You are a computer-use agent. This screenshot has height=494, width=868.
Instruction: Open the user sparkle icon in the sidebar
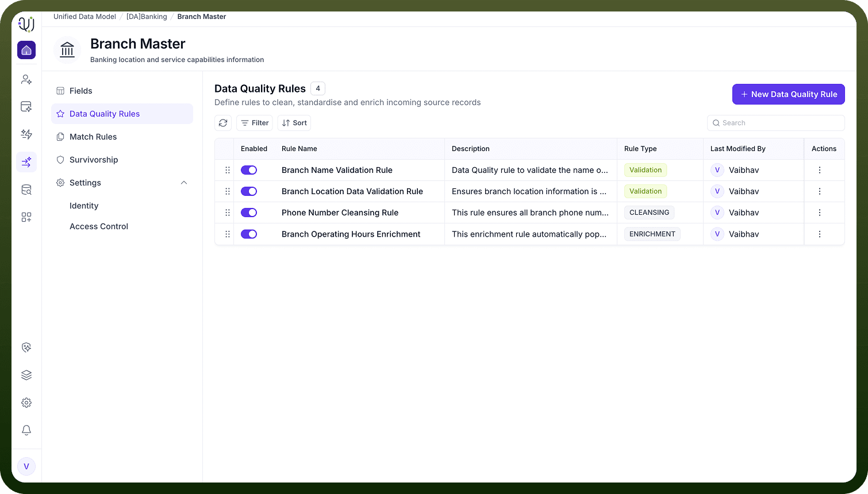pyautogui.click(x=26, y=79)
